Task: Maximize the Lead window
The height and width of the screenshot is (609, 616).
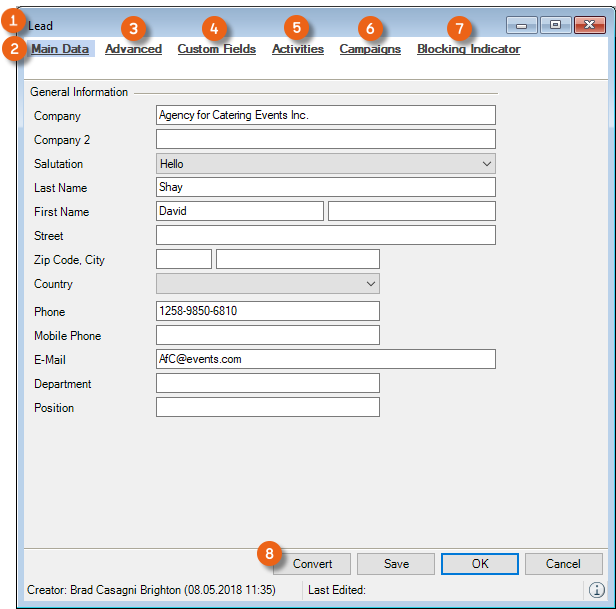Action: [555, 25]
